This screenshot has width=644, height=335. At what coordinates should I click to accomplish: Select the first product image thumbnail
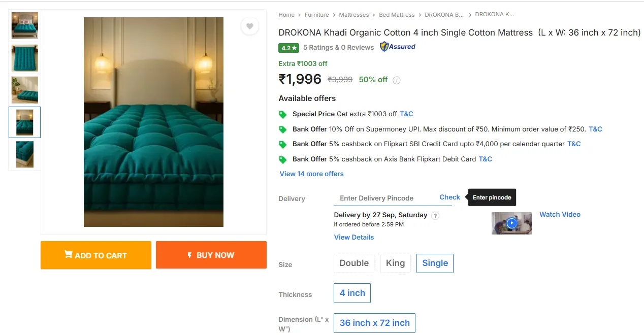[x=24, y=25]
